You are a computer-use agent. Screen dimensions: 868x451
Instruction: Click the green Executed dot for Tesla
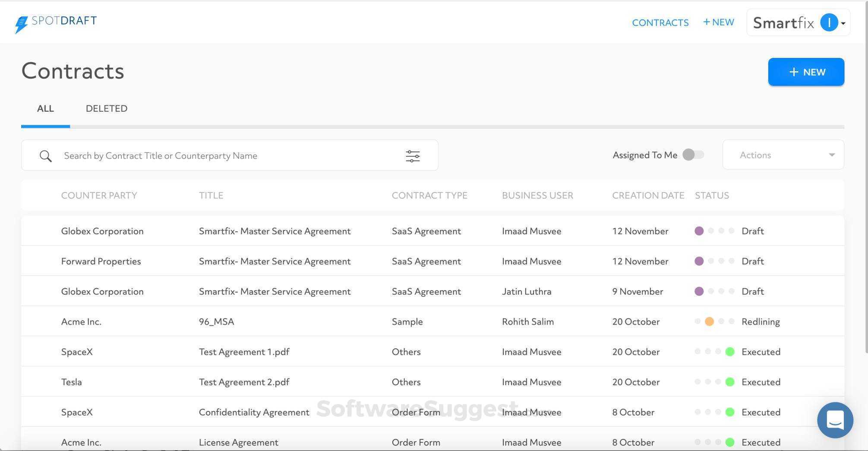tap(730, 382)
